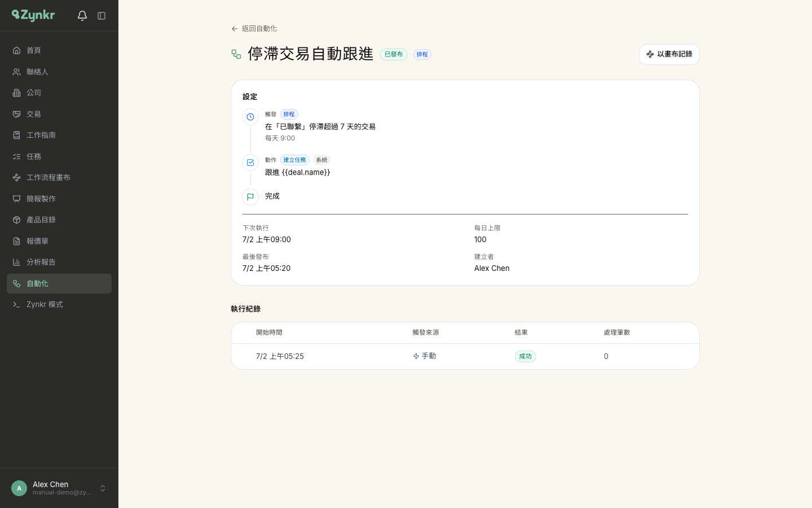The image size is (812, 508).
Task: Click the 首頁 home icon
Action: (x=17, y=50)
